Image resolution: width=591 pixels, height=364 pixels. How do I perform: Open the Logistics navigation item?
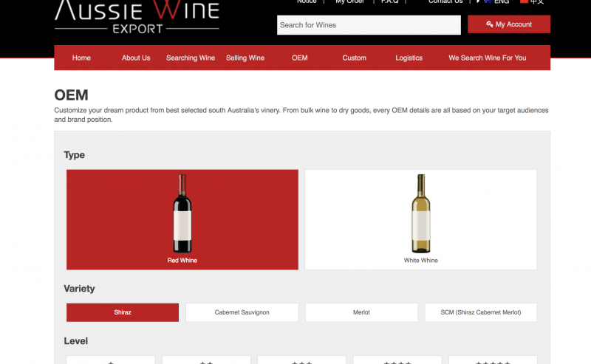pyautogui.click(x=409, y=58)
